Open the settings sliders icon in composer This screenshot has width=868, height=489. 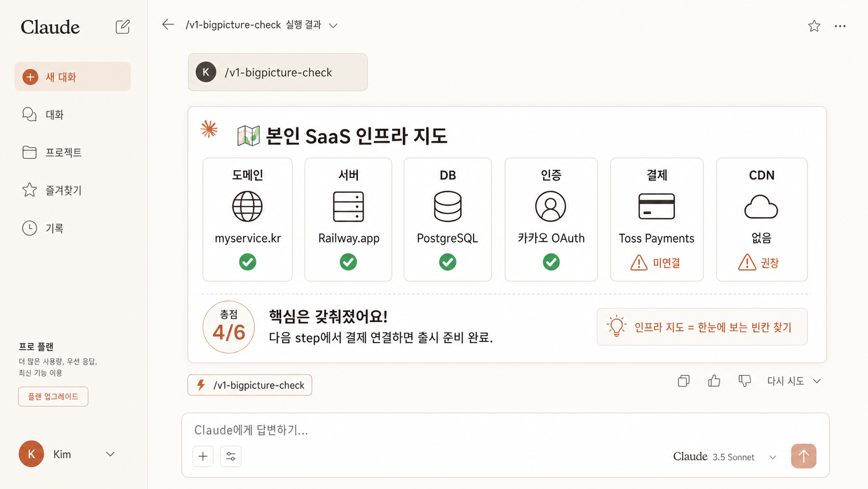coord(230,456)
